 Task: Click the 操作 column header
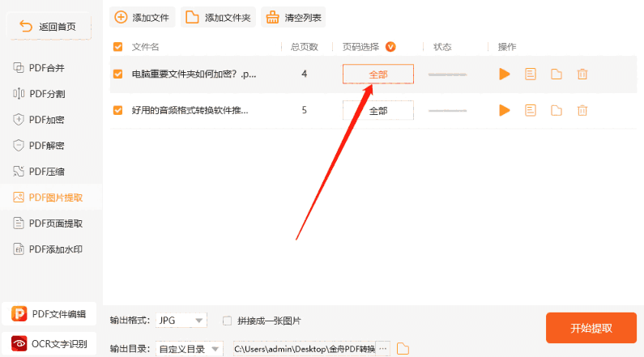click(507, 47)
